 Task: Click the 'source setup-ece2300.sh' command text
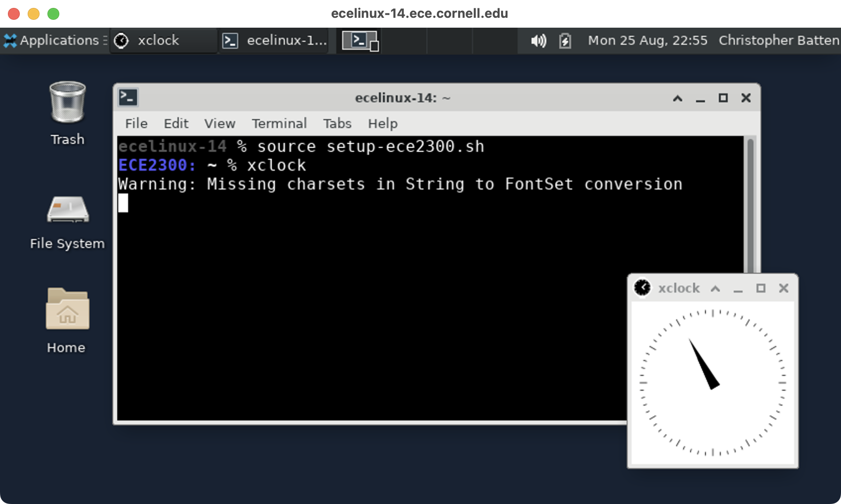coord(371,147)
